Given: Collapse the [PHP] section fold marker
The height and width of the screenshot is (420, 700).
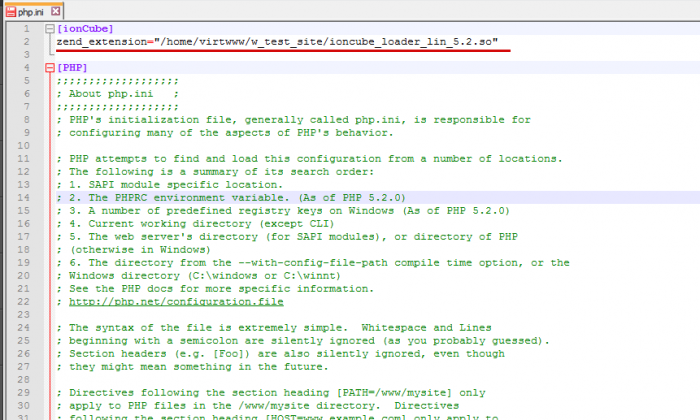Looking at the screenshot, I should tap(50, 68).
